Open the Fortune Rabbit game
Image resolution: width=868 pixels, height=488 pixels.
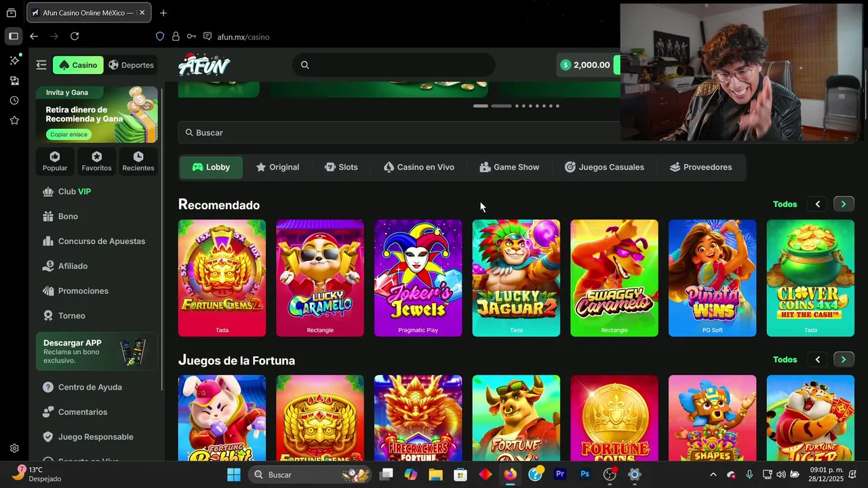coord(222,418)
